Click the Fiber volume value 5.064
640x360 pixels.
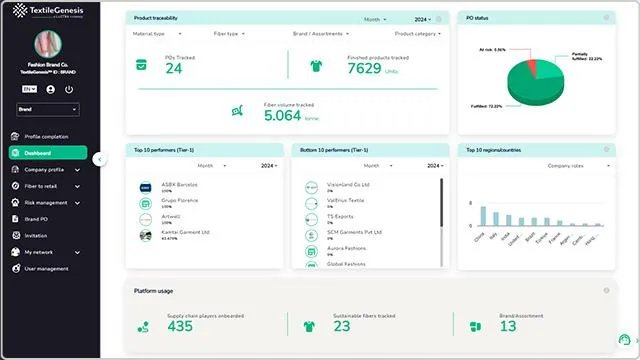[x=282, y=116]
